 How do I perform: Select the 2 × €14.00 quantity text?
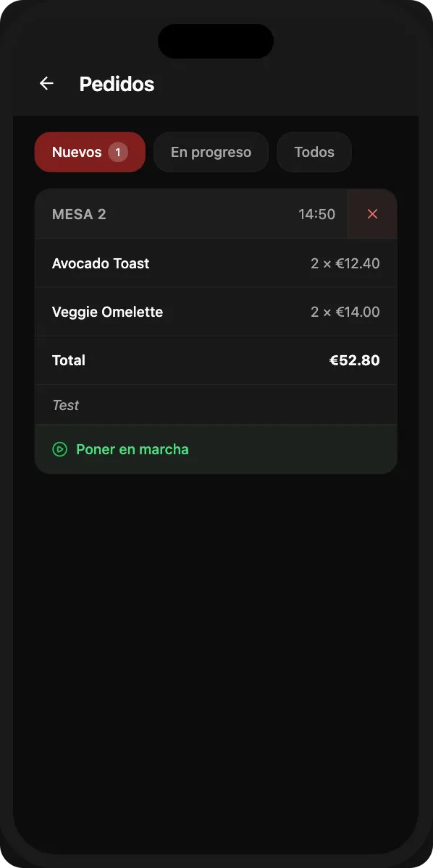[346, 312]
